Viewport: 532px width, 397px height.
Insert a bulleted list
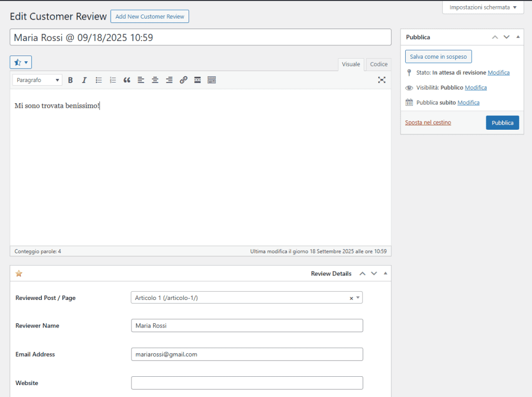(98, 80)
